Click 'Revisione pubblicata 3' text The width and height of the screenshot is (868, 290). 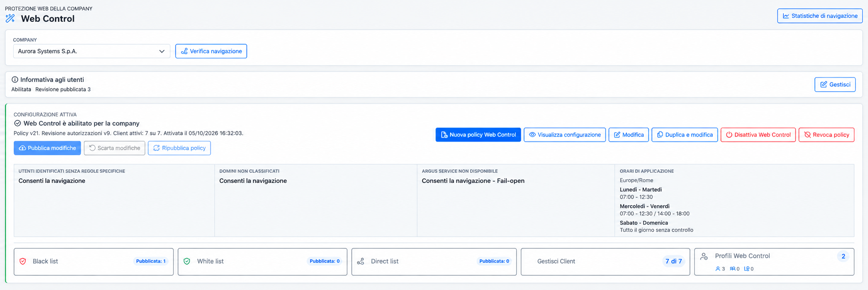click(63, 89)
